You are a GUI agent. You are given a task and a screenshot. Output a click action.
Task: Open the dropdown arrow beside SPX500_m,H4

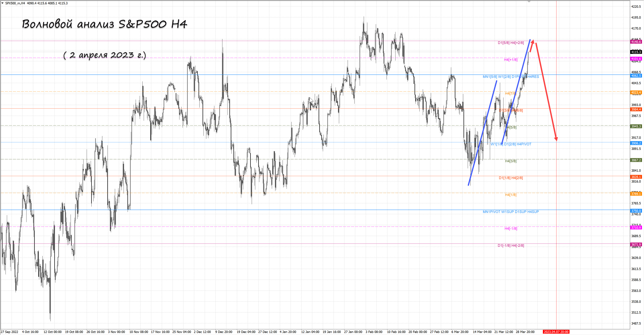[3, 3]
